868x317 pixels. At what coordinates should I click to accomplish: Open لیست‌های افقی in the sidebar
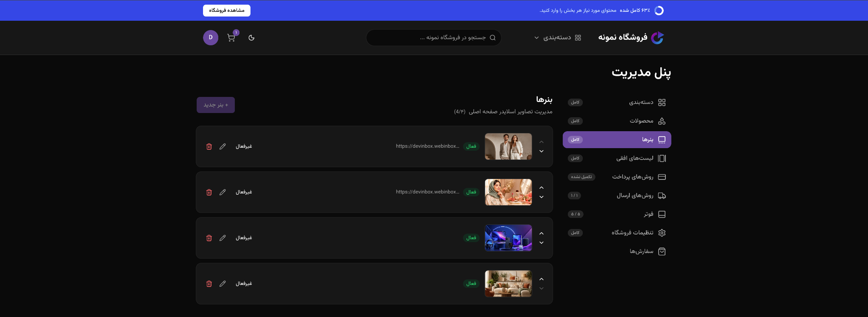pos(617,158)
